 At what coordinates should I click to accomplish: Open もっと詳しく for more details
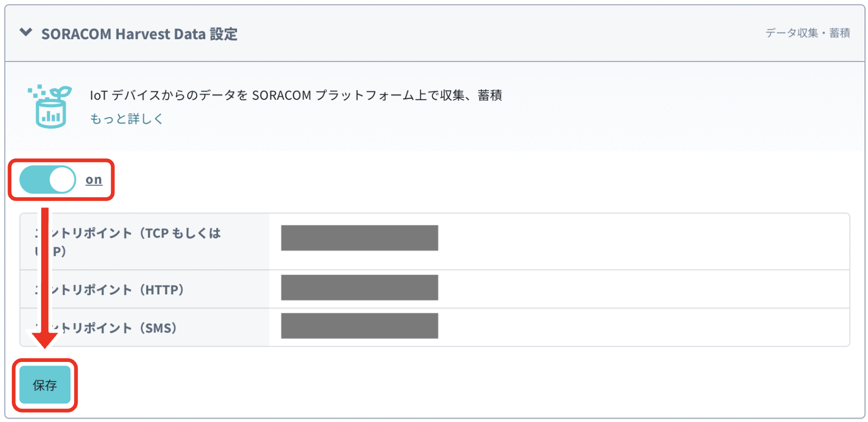pyautogui.click(x=126, y=118)
